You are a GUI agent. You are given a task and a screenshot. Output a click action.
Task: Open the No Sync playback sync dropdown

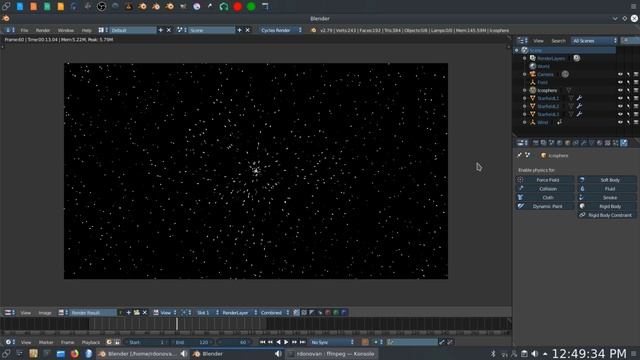332,342
